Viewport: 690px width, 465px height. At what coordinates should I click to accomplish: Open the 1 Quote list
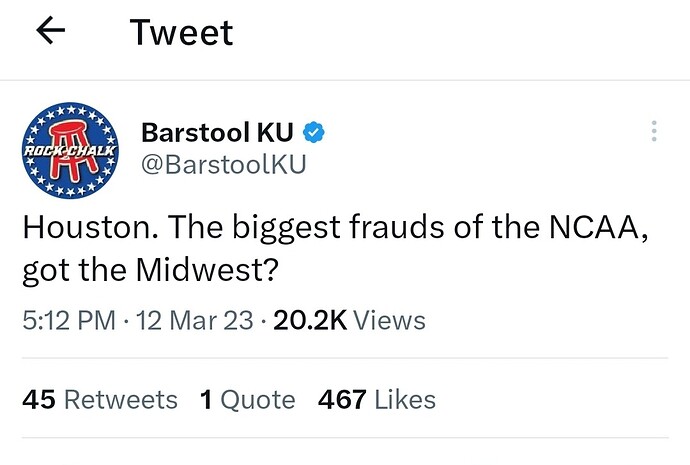247,399
